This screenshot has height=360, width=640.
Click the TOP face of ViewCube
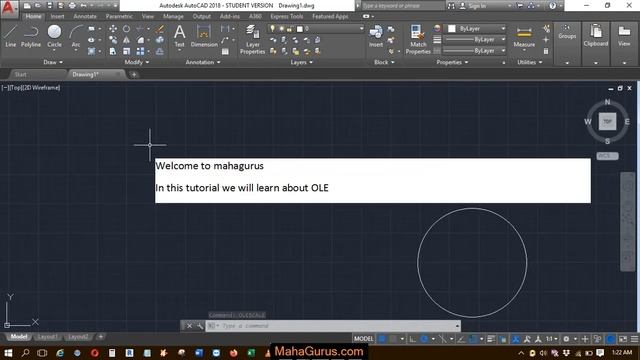607,122
